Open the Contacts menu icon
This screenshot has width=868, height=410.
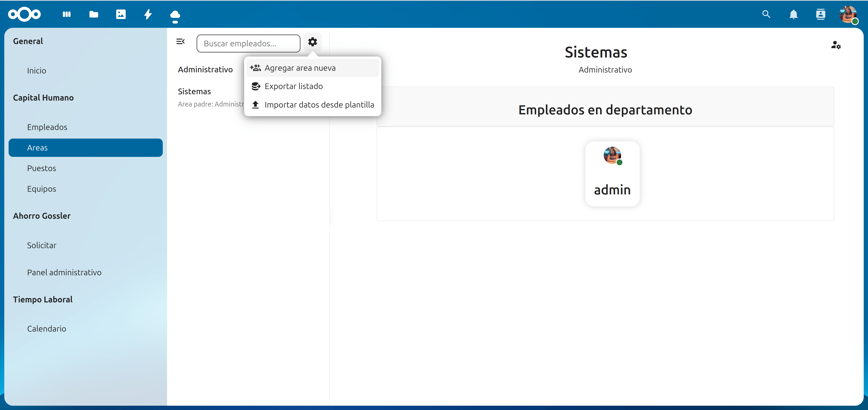(821, 14)
